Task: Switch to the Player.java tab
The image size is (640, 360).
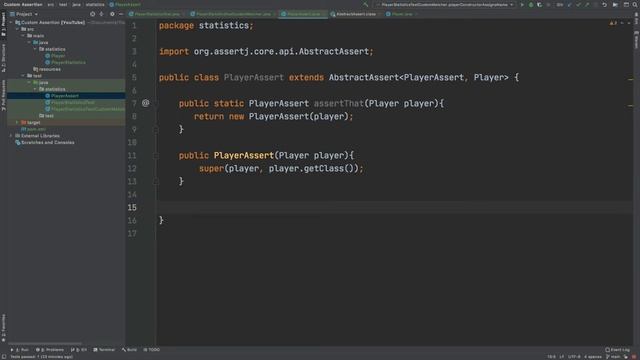Action: pos(402,14)
